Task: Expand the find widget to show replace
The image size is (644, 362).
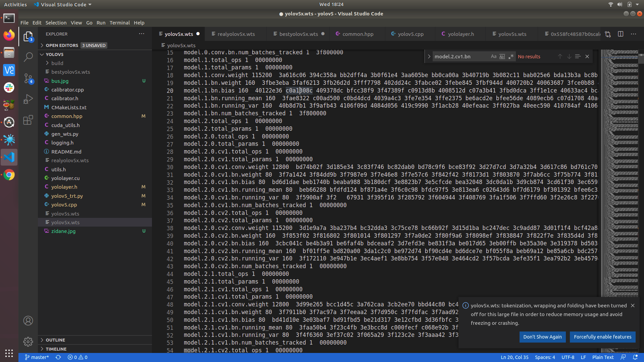Action: pos(429,56)
